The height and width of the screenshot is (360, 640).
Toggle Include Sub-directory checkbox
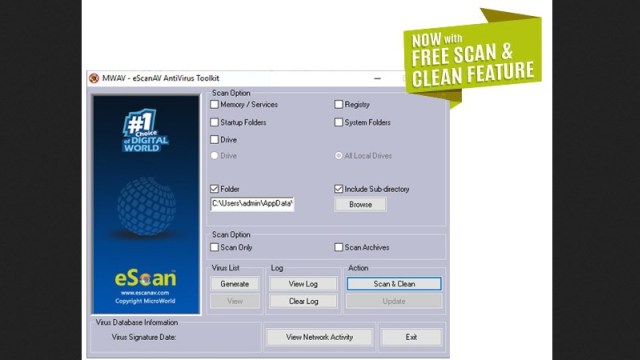(x=338, y=189)
